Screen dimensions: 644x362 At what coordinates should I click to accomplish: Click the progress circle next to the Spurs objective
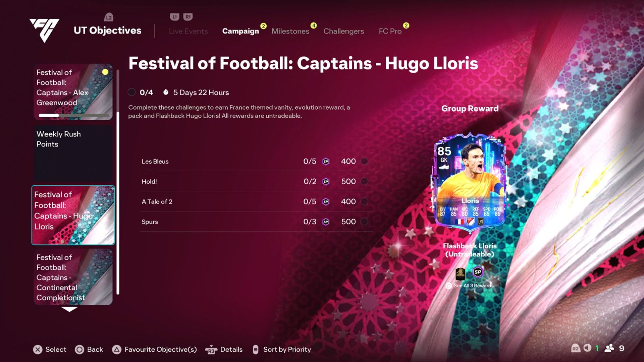365,222
